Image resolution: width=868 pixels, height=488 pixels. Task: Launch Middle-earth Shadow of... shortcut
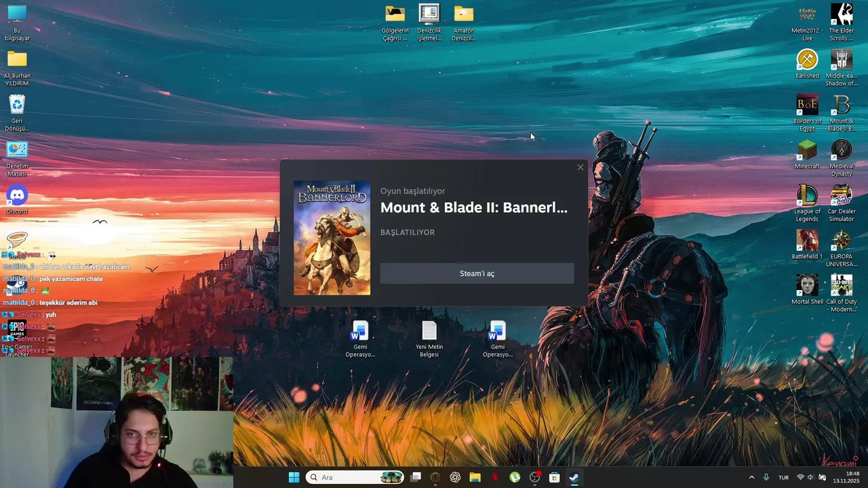[842, 68]
